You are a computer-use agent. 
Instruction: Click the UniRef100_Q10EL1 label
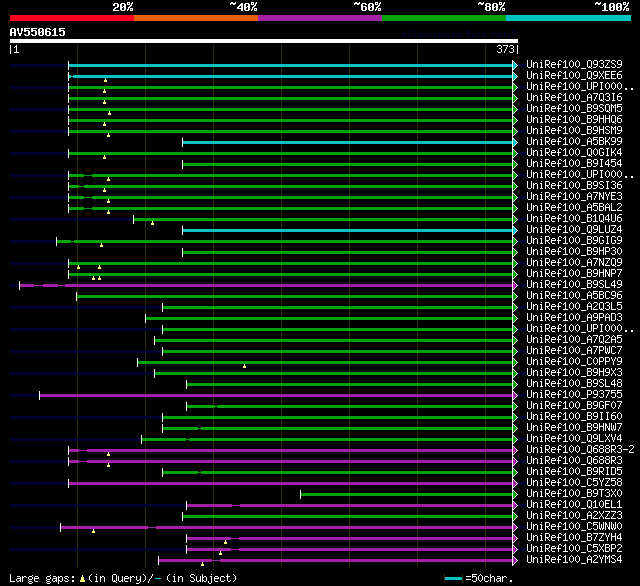coord(574,505)
